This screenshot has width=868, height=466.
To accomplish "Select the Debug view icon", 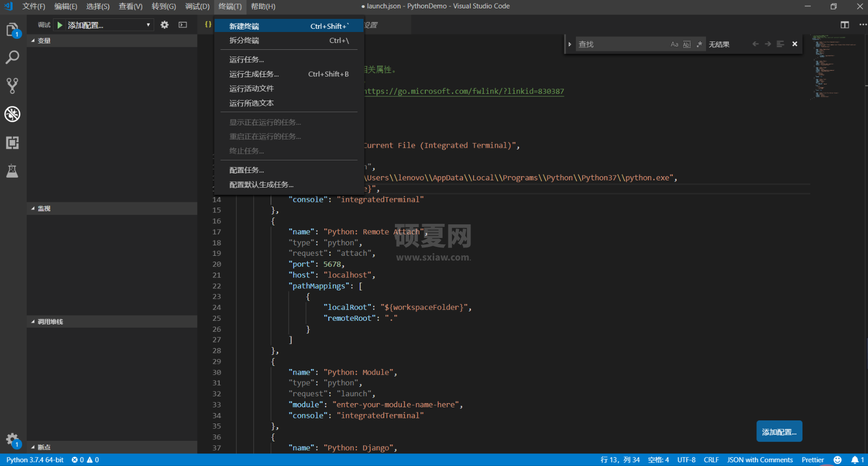I will click(x=12, y=114).
